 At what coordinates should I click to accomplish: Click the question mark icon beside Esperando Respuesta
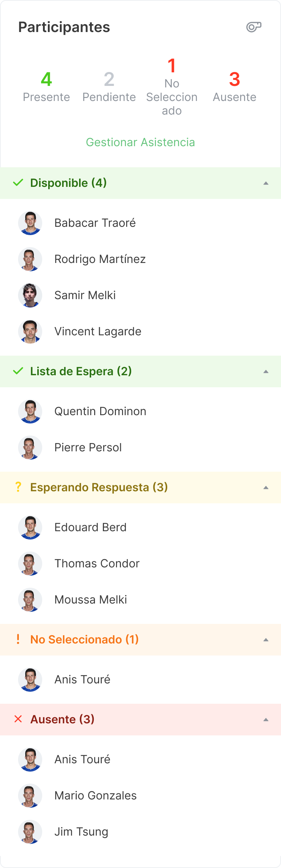tap(18, 487)
